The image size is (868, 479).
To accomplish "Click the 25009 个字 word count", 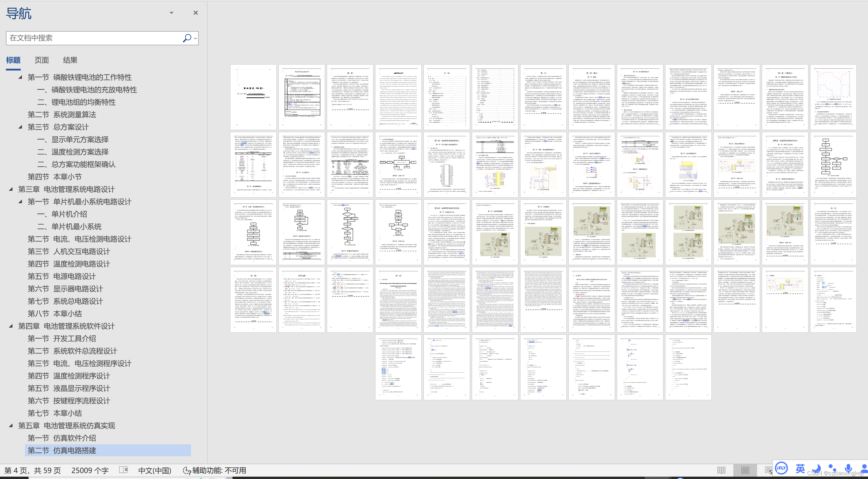I will (x=90, y=470).
